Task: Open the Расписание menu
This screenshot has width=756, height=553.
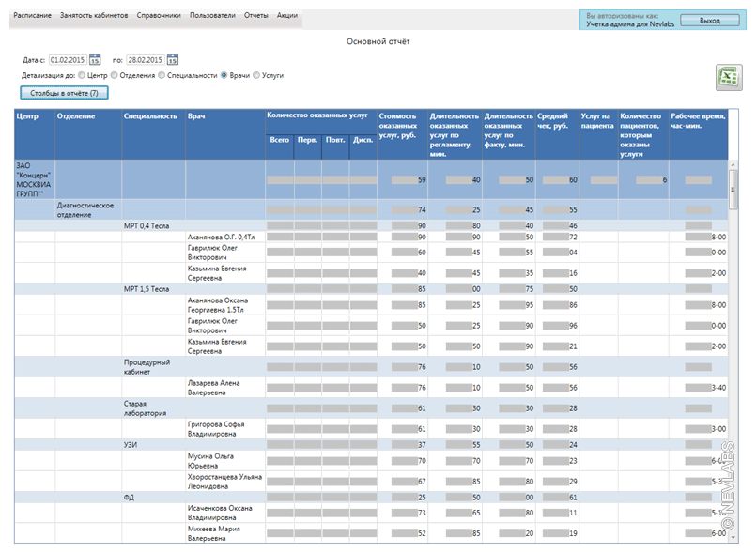Action: 33,16
